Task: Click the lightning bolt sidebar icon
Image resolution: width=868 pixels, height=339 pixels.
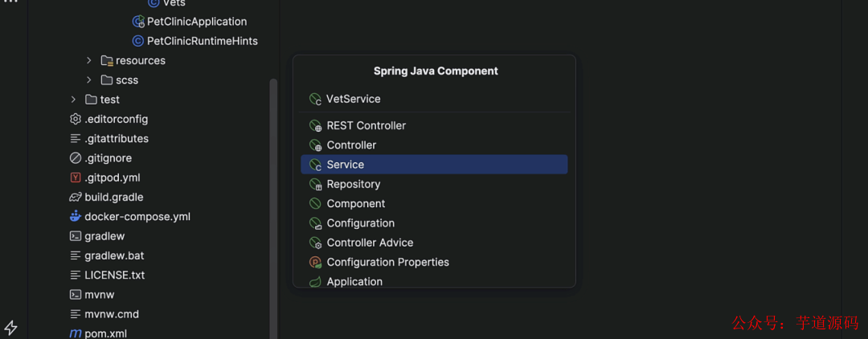Action: (x=11, y=328)
